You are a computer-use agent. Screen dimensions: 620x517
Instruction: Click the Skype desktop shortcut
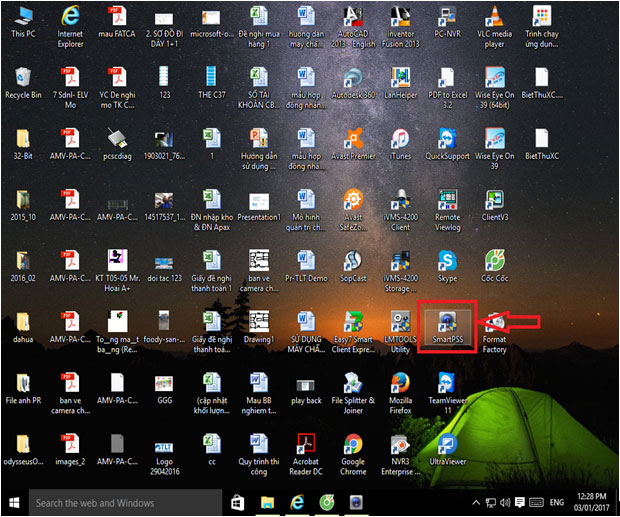(447, 263)
